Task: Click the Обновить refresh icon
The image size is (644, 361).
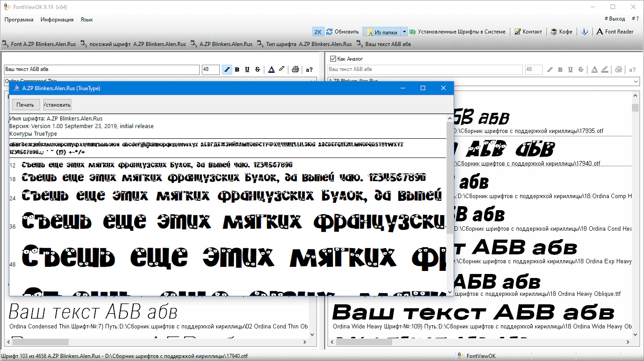Action: (x=330, y=32)
